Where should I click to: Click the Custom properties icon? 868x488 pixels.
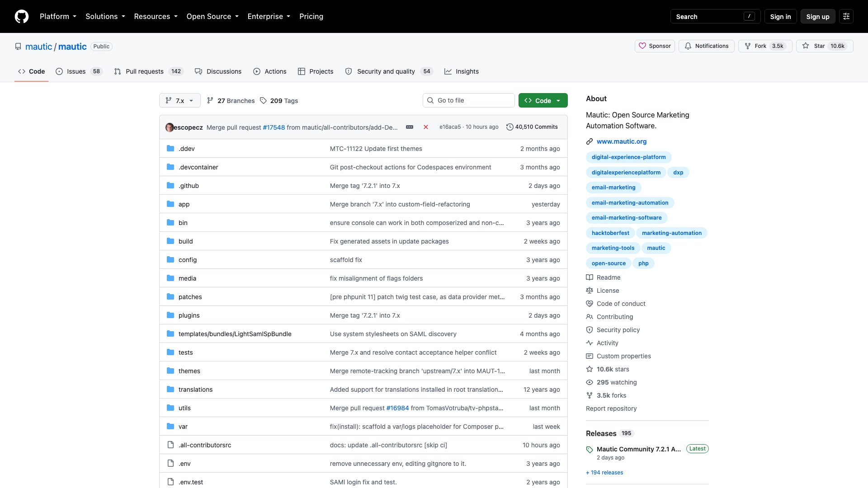(x=590, y=356)
